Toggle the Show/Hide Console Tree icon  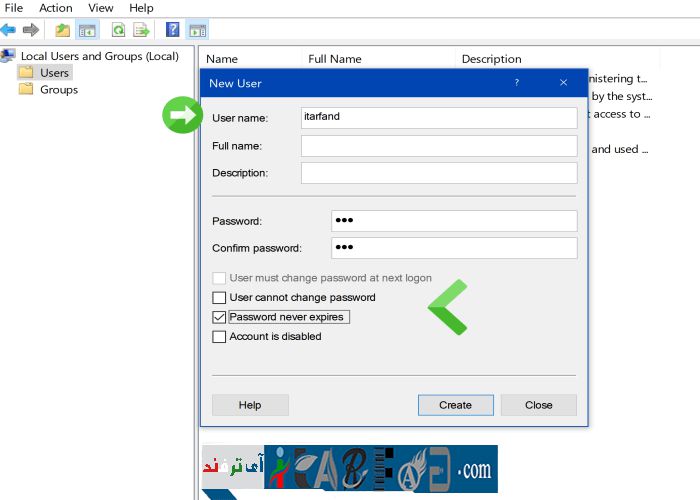[x=87, y=30]
